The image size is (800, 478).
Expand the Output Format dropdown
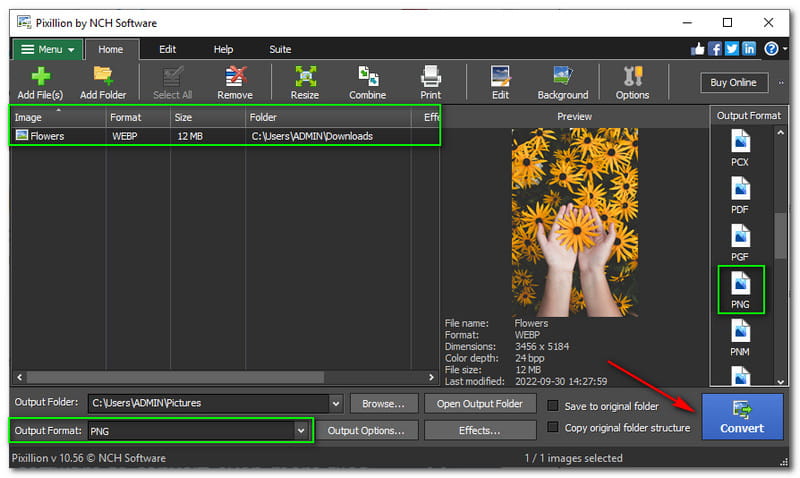pyautogui.click(x=300, y=430)
